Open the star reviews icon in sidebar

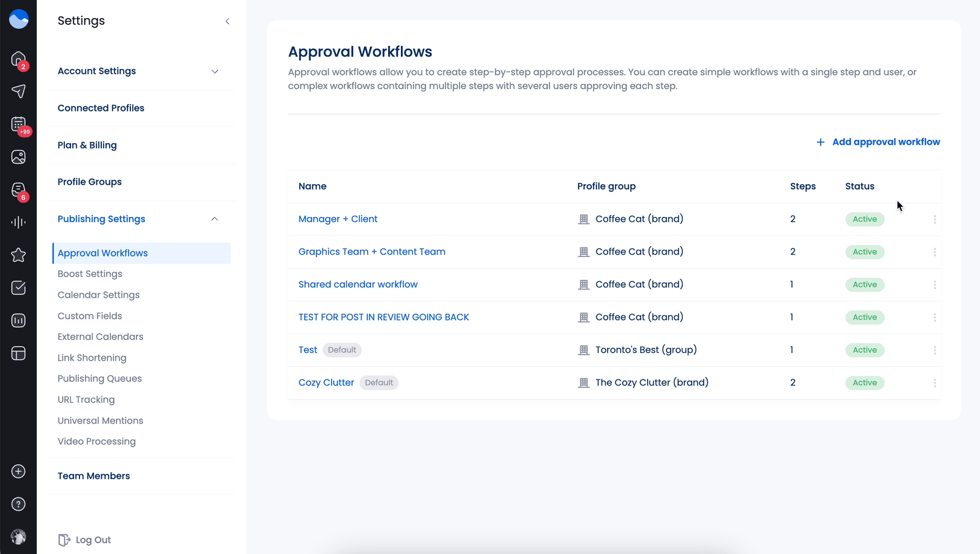[18, 255]
